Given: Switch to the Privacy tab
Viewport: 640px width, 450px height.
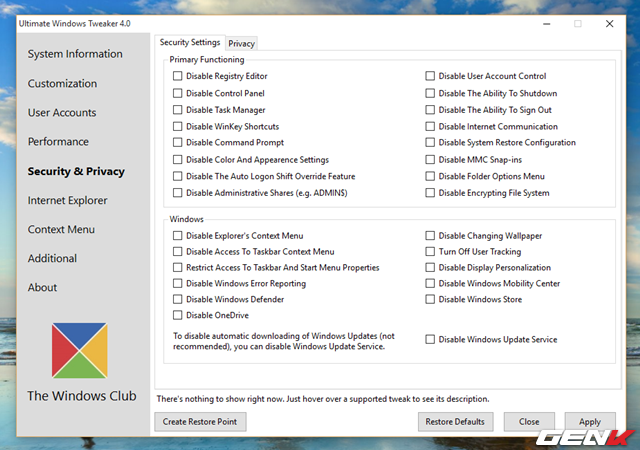Looking at the screenshot, I should [241, 43].
